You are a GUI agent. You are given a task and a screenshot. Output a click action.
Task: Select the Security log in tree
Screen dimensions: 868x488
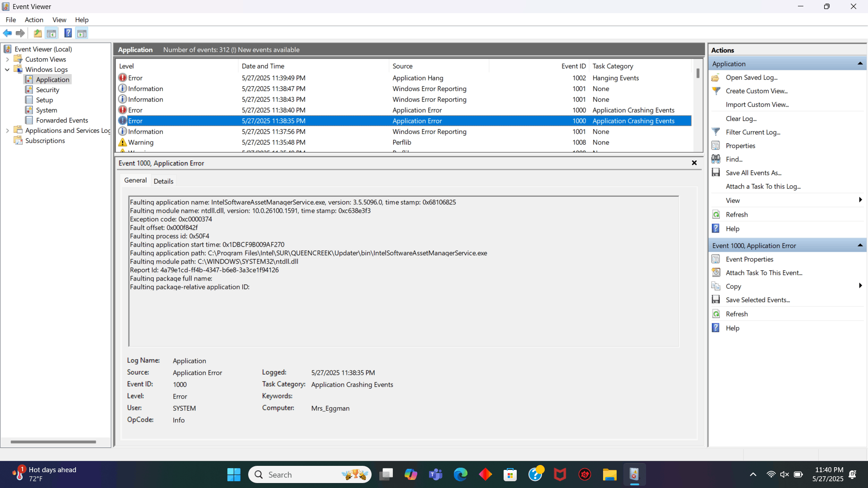click(47, 90)
